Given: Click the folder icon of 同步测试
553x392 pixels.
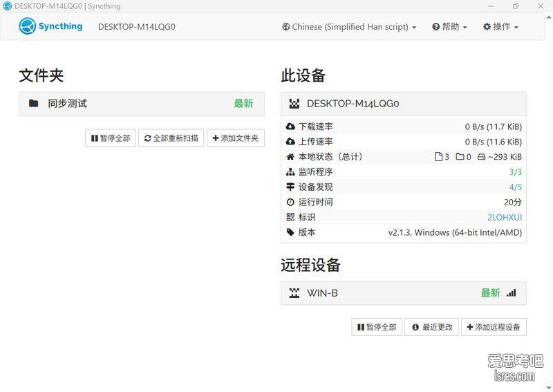Looking at the screenshot, I should click(33, 104).
